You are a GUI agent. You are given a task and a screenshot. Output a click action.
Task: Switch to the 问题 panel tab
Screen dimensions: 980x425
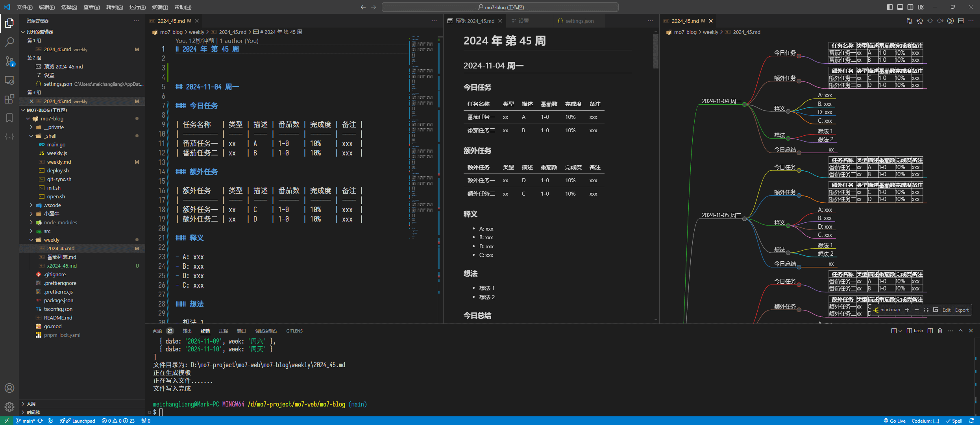(163, 331)
